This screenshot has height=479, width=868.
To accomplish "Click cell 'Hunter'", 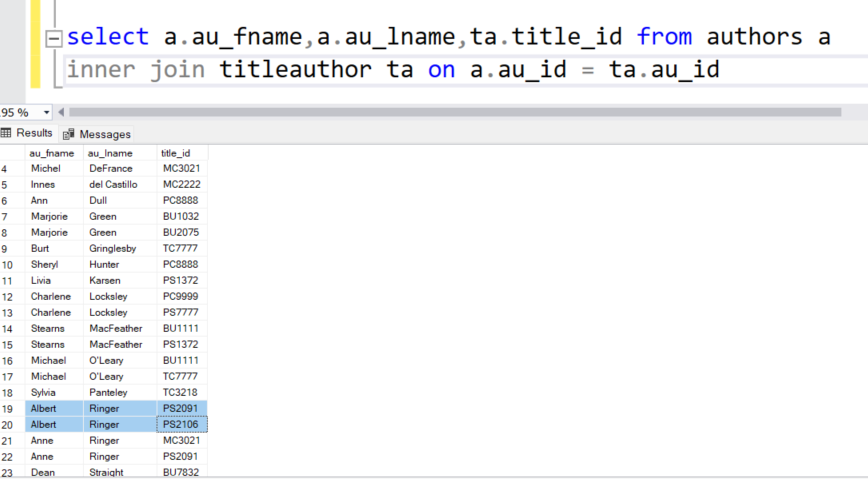I will pos(120,265).
